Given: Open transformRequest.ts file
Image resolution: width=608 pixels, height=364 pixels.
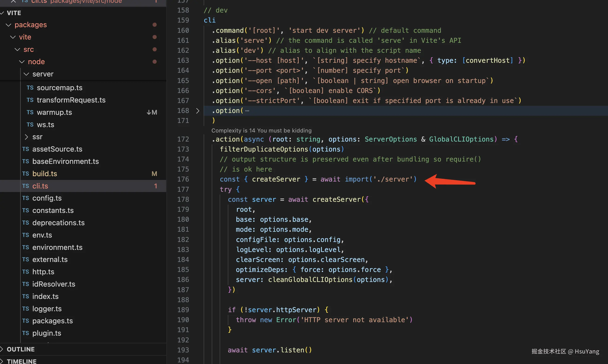Looking at the screenshot, I should tap(71, 100).
